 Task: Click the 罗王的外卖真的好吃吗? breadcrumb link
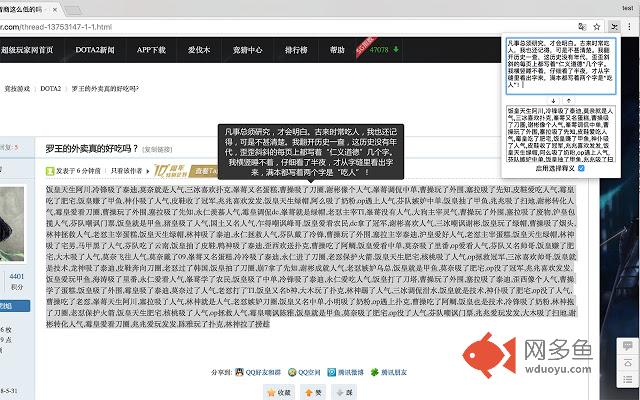[105, 89]
